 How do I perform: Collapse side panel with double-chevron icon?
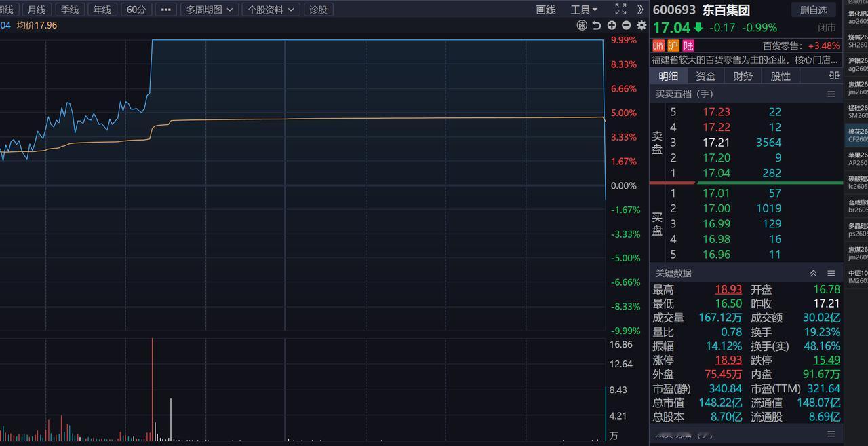coord(640,9)
